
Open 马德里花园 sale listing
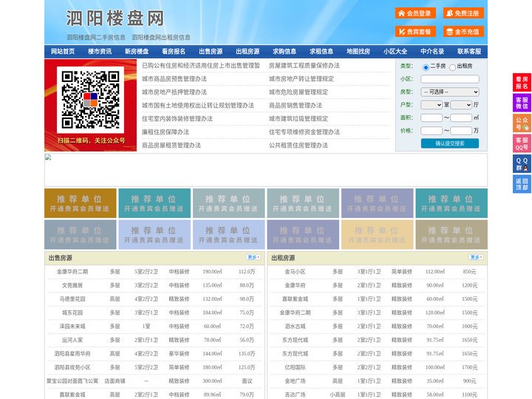pos(72,299)
